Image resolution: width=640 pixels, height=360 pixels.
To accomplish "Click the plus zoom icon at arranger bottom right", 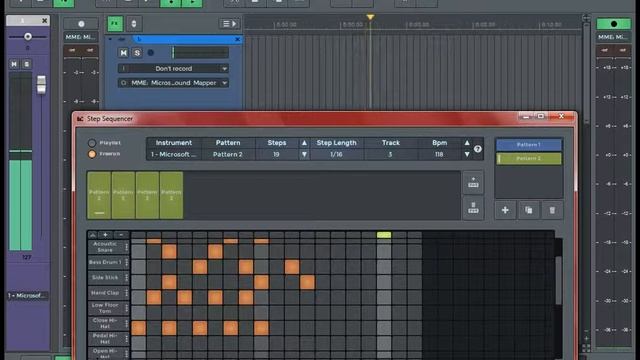I will 586,338.
